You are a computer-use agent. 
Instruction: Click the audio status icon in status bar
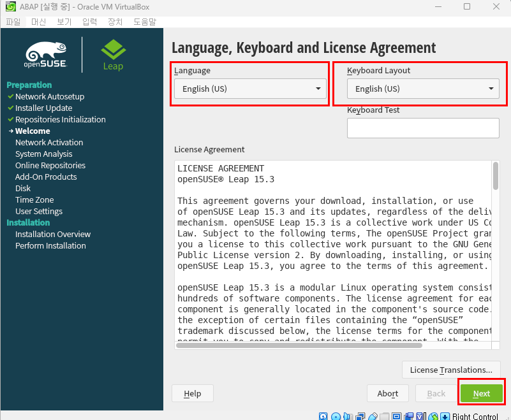click(x=348, y=416)
